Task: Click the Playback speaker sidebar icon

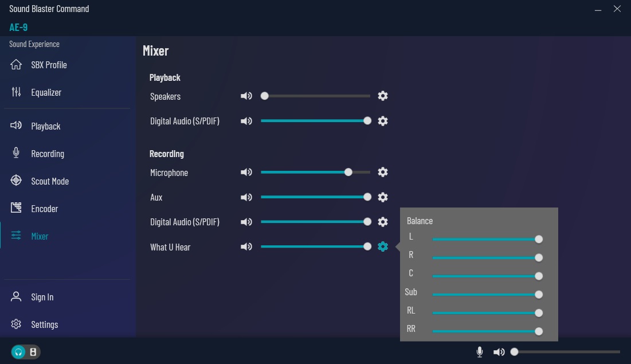Action: pos(16,126)
